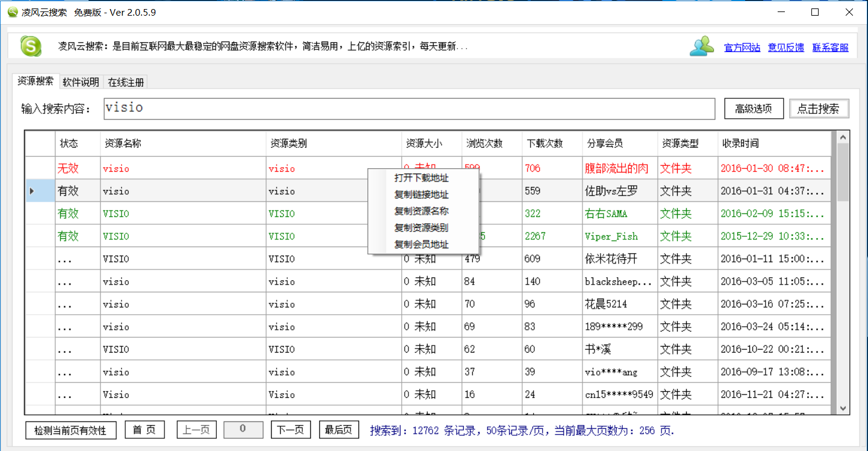Click the 上一页 button
Image resolution: width=868 pixels, height=451 pixels.
pyautogui.click(x=196, y=430)
